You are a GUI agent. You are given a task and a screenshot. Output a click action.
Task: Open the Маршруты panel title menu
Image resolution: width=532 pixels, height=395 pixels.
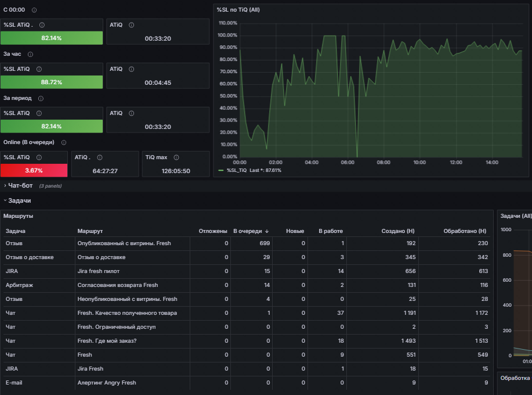coord(19,216)
